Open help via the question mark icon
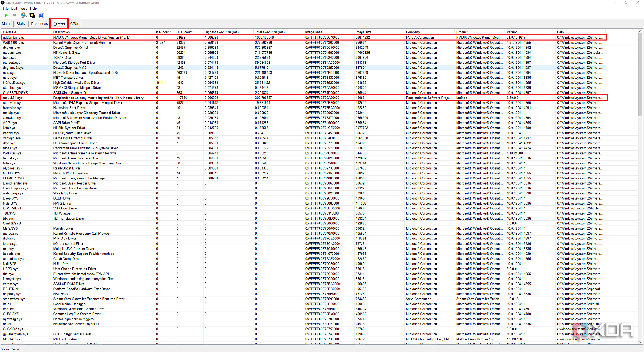Viewport: 644px width, 352px height. pyautogui.click(x=41, y=15)
